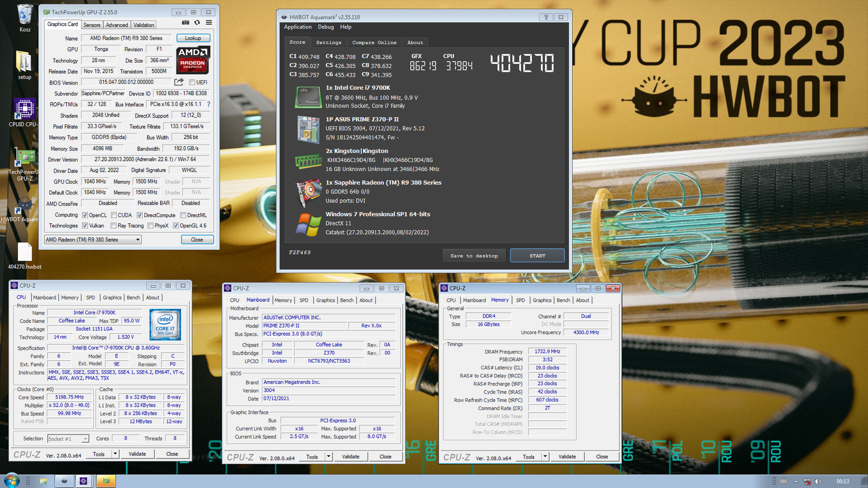Click Aquamark graphics card icon
Viewport: 868px width, 488px height.
click(x=308, y=192)
